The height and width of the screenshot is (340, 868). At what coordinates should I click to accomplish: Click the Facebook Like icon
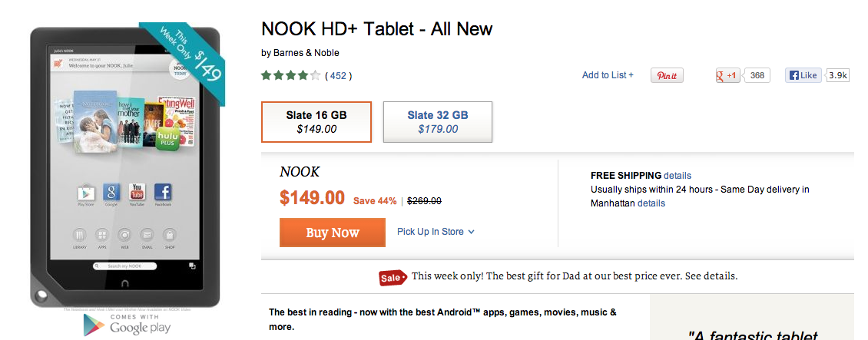point(802,75)
